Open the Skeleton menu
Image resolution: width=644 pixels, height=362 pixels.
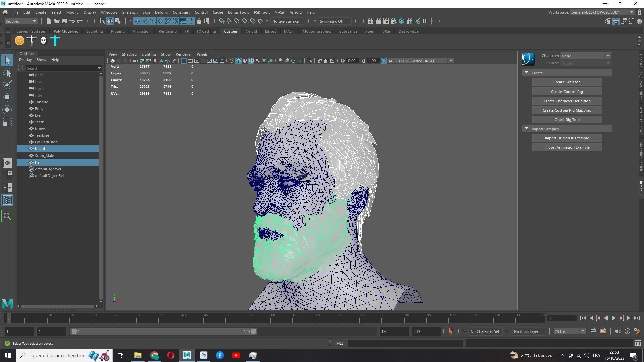[130, 12]
